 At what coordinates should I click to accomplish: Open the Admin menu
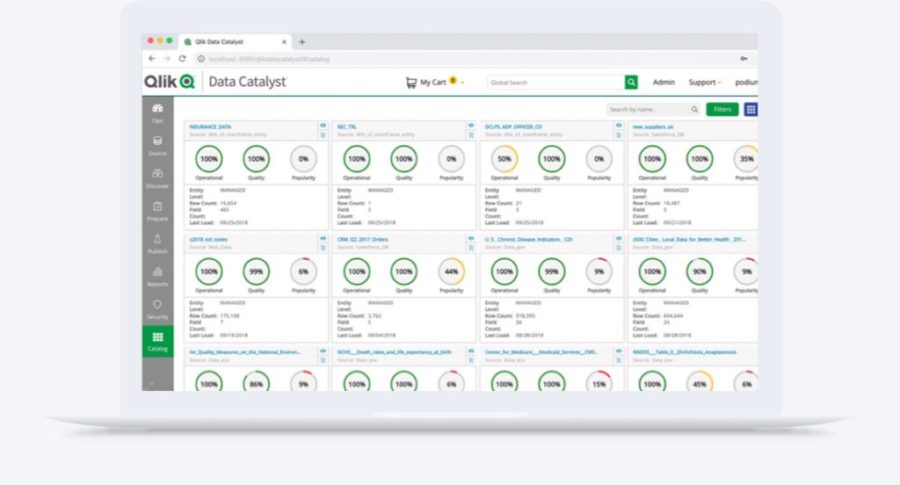tap(664, 82)
